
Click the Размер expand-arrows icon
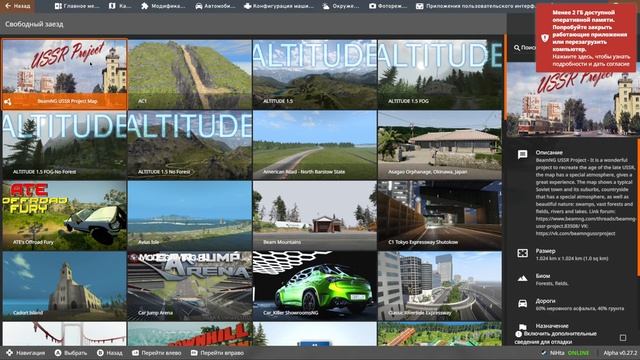click(522, 253)
